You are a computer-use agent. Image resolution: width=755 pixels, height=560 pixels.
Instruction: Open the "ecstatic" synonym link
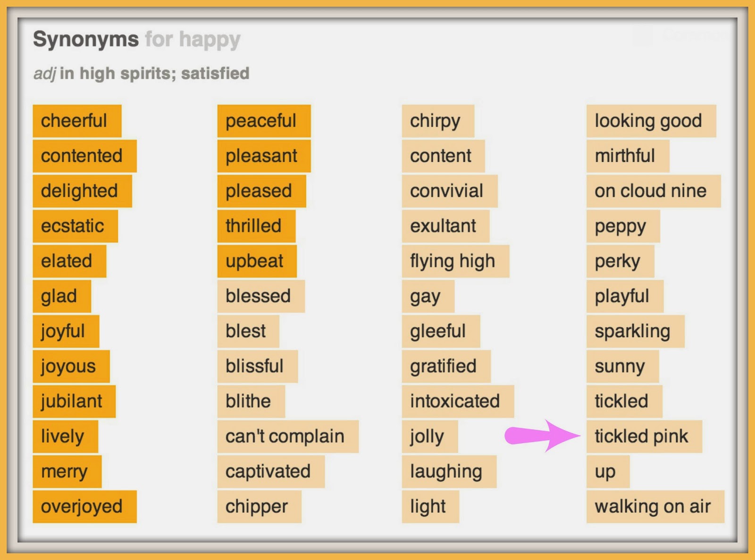75,226
